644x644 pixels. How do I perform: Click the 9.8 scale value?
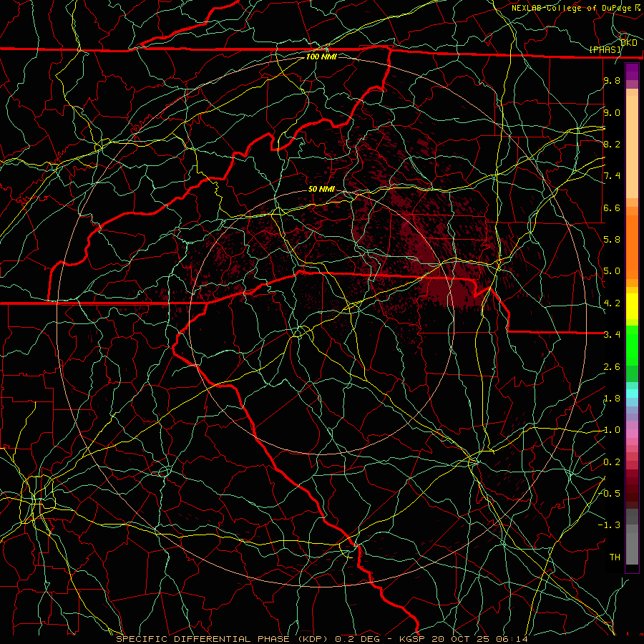[612, 80]
